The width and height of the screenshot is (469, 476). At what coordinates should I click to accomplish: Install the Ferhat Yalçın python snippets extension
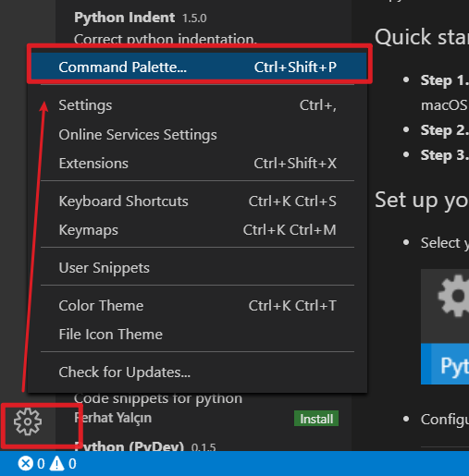(316, 419)
